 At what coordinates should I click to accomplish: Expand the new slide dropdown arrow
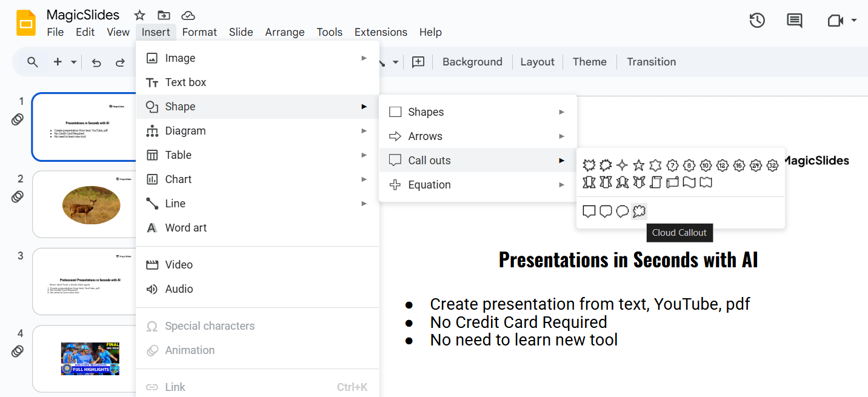(x=74, y=62)
